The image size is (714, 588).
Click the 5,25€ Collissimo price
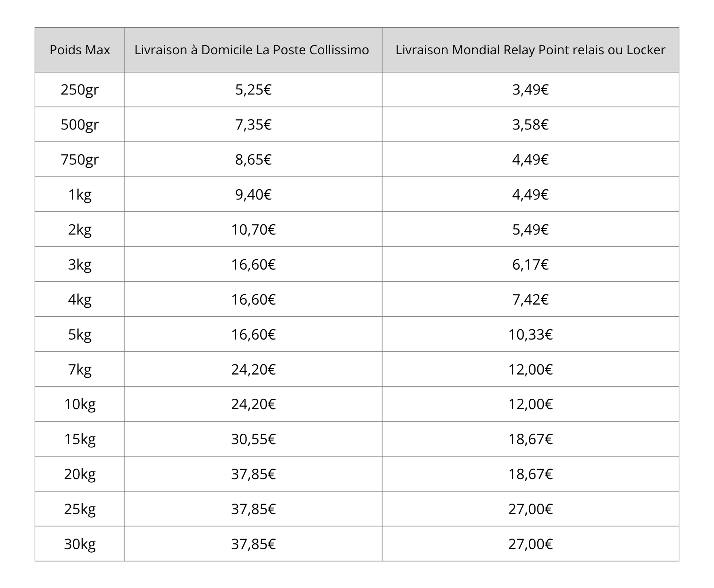(253, 90)
